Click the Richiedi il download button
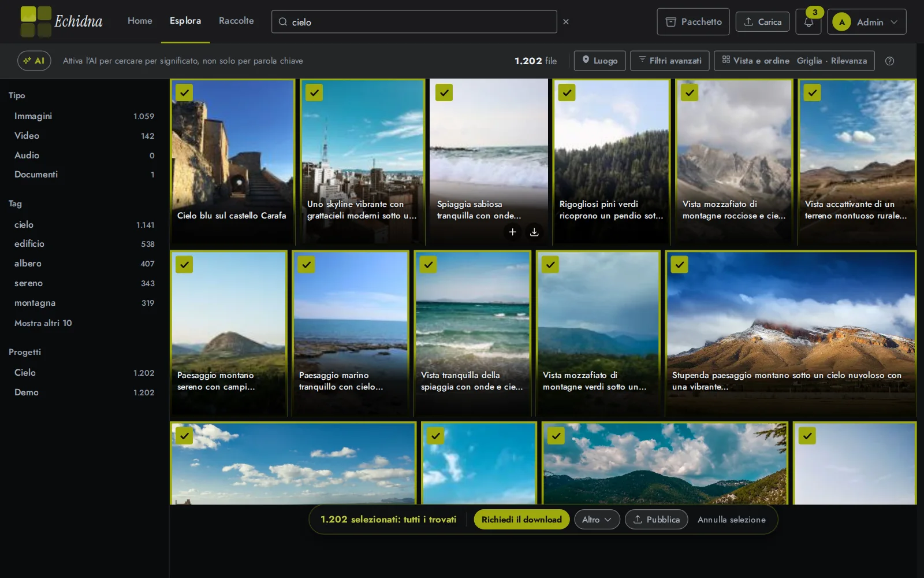The height and width of the screenshot is (578, 924). tap(521, 520)
